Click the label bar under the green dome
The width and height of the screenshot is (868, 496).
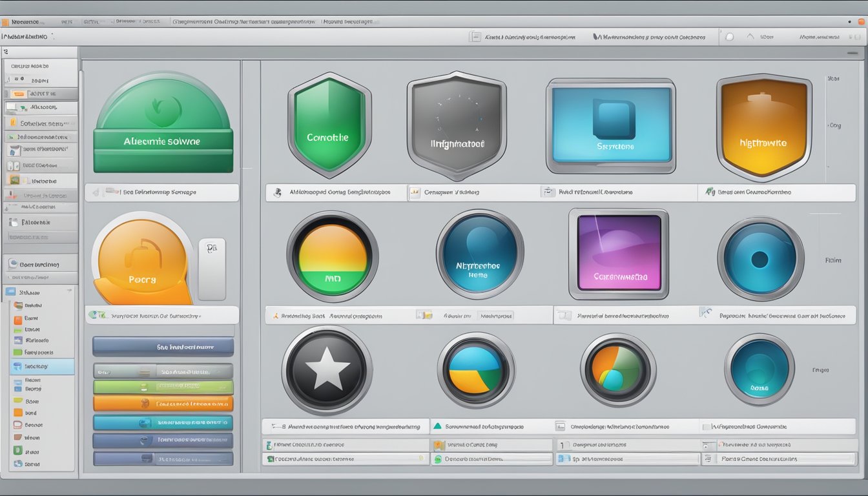click(161, 192)
